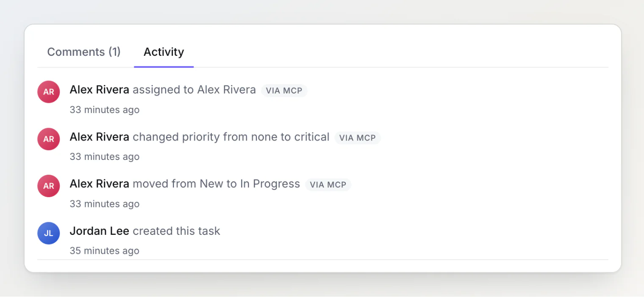Click the VIA MCP badge on the assigned entry

[x=284, y=91]
